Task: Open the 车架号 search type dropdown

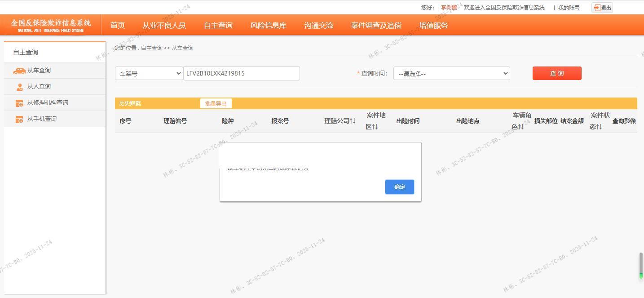Action: [x=149, y=73]
